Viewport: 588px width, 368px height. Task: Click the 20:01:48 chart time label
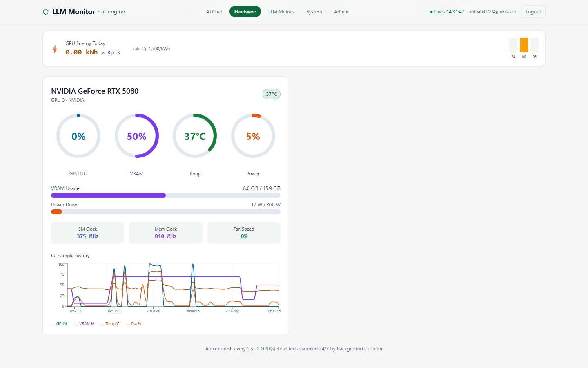point(154,311)
